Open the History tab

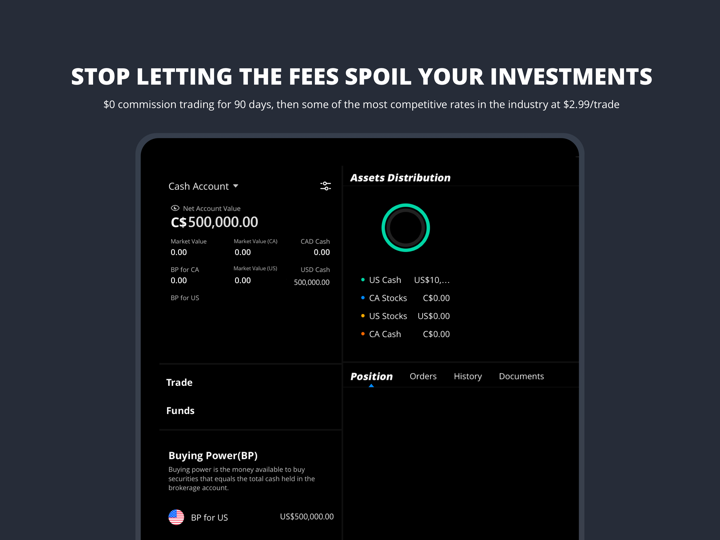click(x=467, y=376)
